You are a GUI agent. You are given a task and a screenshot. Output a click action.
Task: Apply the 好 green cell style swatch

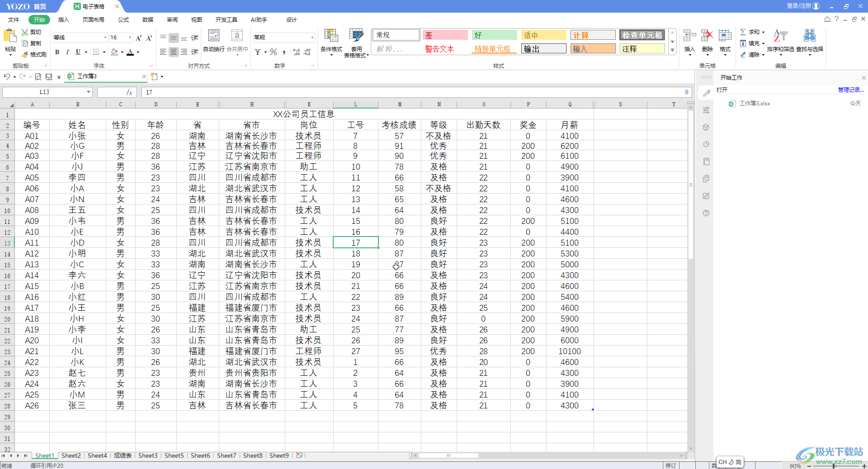pos(495,35)
